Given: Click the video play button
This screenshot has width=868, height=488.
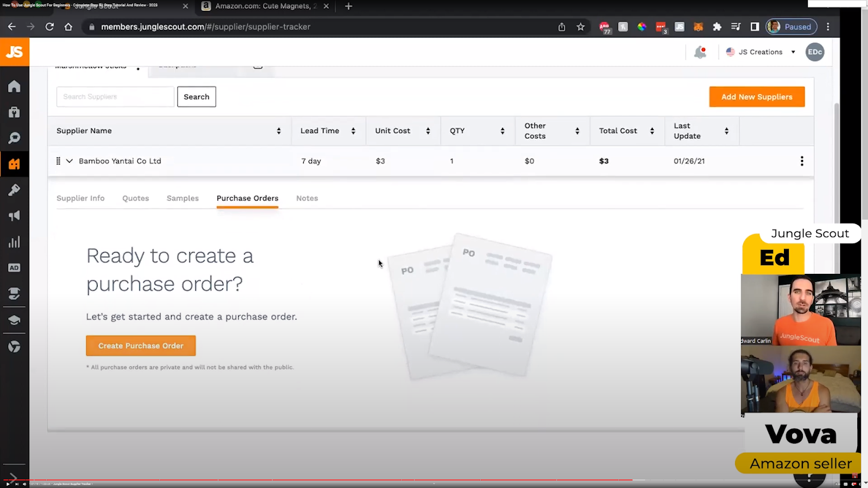Looking at the screenshot, I should [x=7, y=484].
